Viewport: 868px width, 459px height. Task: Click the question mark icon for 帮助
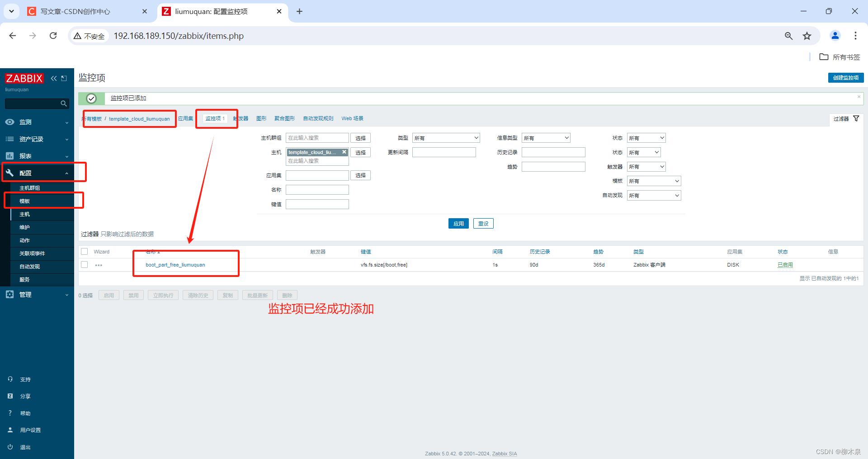pos(10,413)
